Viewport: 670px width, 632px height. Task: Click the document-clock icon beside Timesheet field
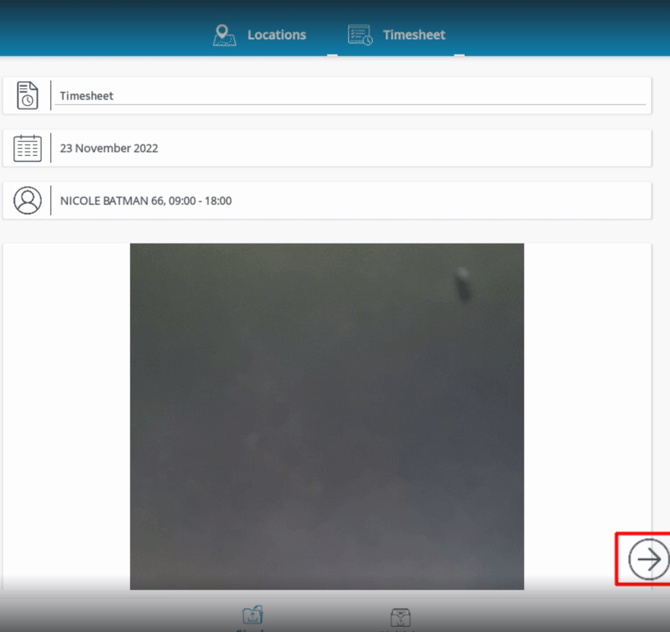coord(27,96)
